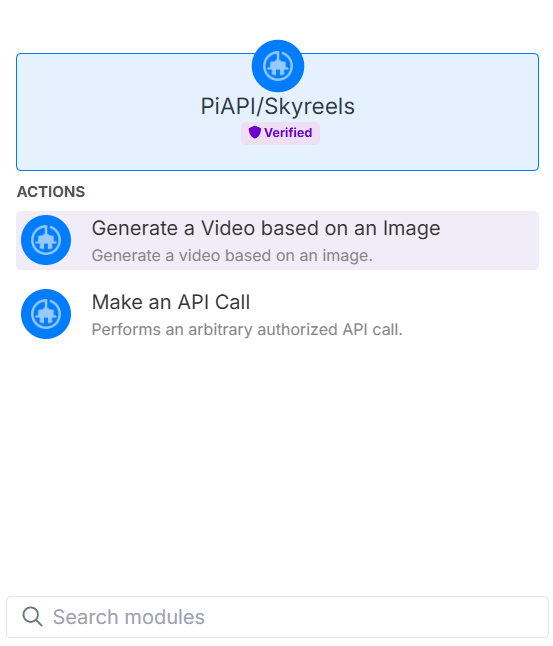This screenshot has width=553, height=646.
Task: Click the PiAPI/Skyreels plug icon in header
Action: click(278, 66)
